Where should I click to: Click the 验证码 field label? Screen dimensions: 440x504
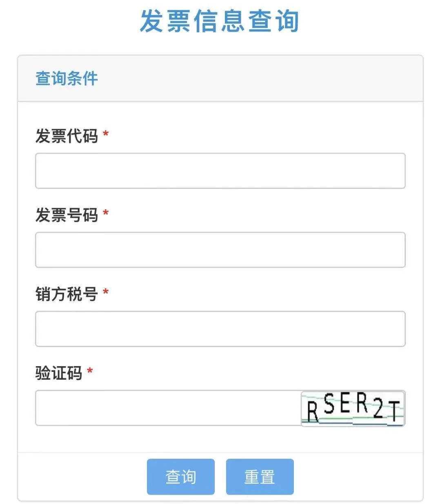tap(59, 373)
